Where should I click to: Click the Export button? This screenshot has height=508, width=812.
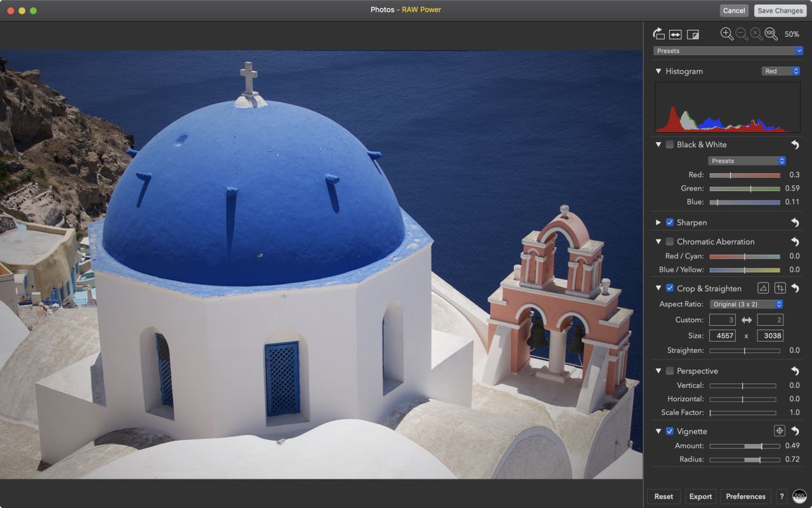point(700,497)
